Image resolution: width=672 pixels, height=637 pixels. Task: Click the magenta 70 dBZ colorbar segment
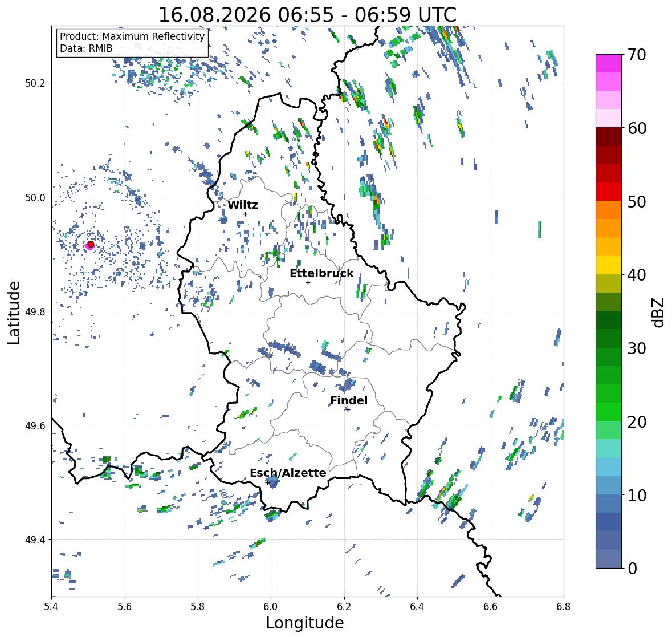click(x=609, y=63)
